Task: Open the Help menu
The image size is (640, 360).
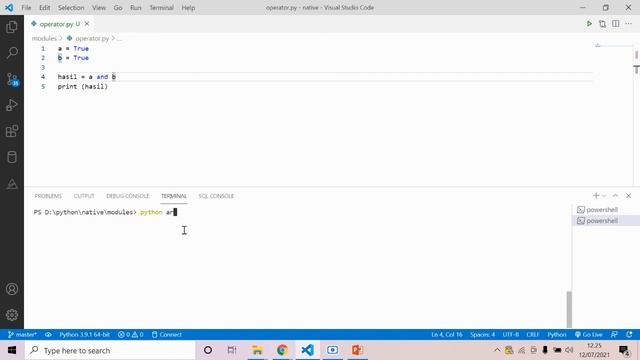Action: [x=188, y=7]
